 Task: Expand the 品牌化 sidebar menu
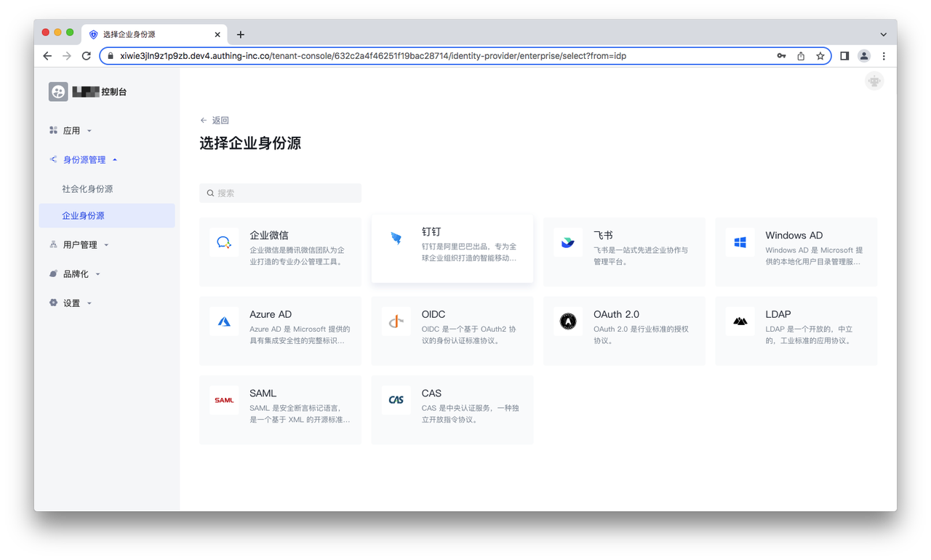point(76,274)
